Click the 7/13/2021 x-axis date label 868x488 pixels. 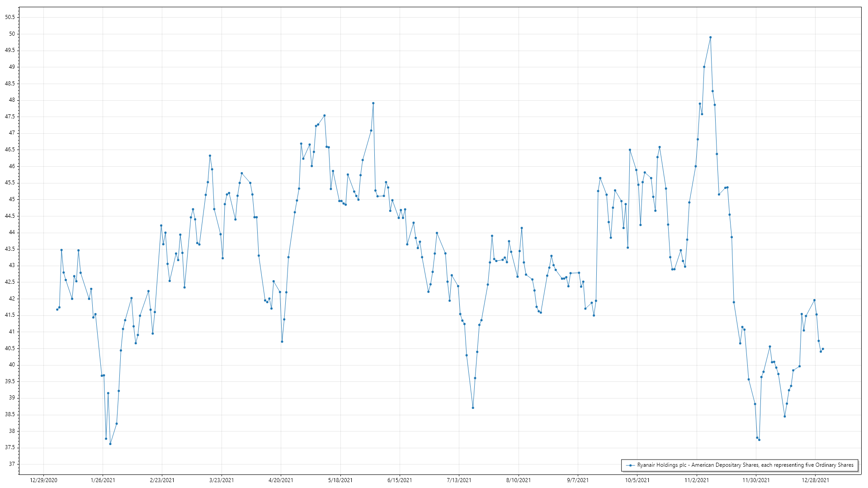pos(459,480)
